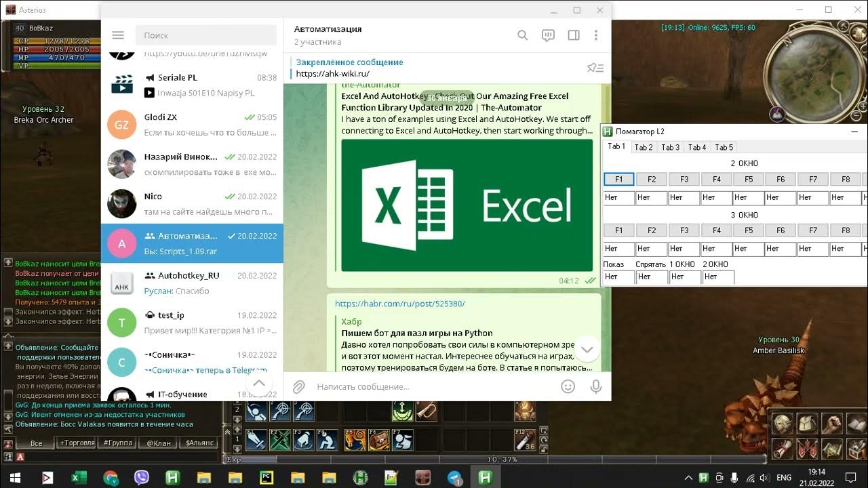Click the paperclip attach file icon
868x488 pixels.
[298, 386]
